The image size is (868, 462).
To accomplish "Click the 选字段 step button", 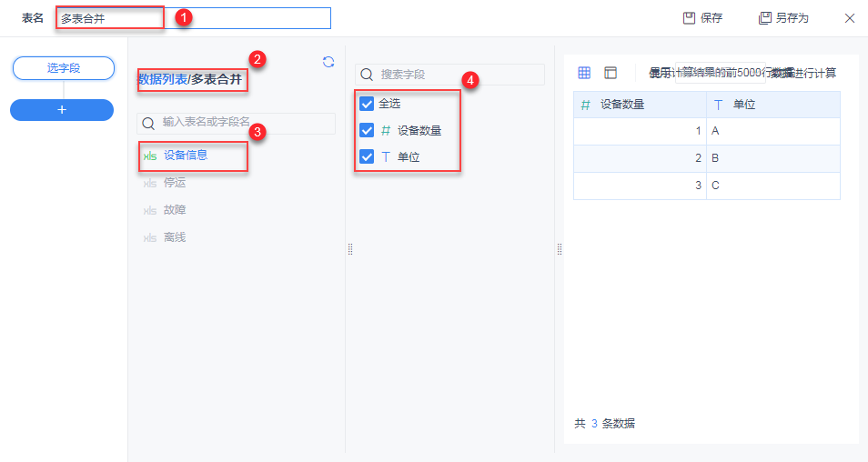I will click(x=62, y=67).
